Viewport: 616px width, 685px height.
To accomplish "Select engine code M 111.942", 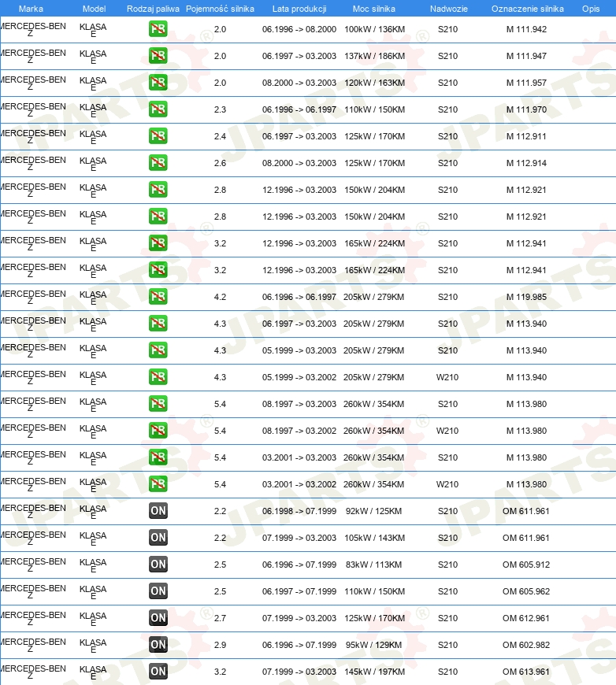I will coord(526,29).
